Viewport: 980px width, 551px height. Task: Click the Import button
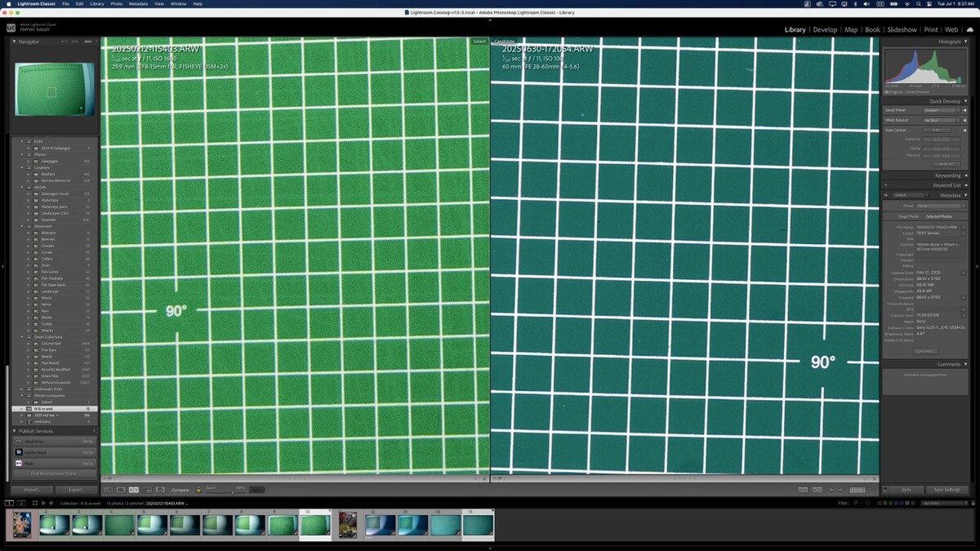tap(32, 490)
